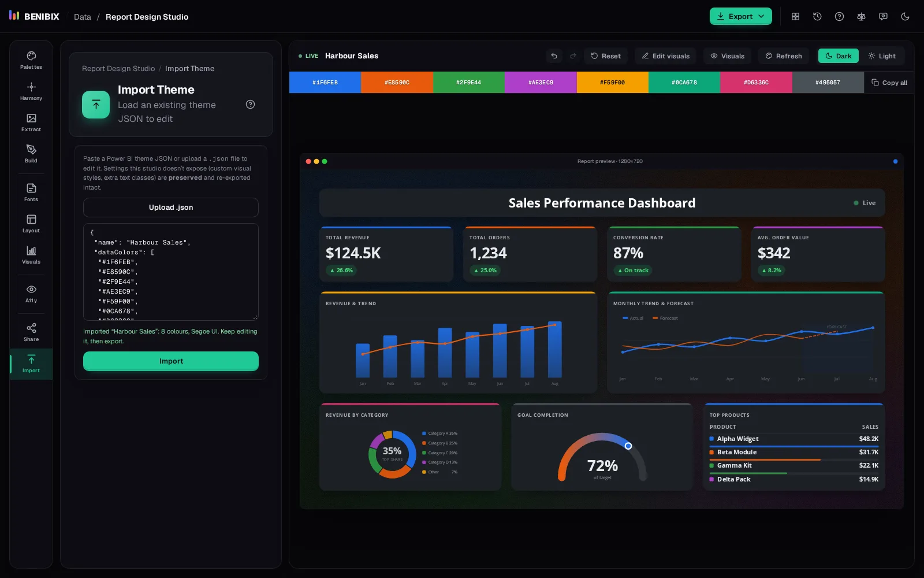This screenshot has height=578, width=924.
Task: Switch preview to Light mode
Action: pos(882,56)
